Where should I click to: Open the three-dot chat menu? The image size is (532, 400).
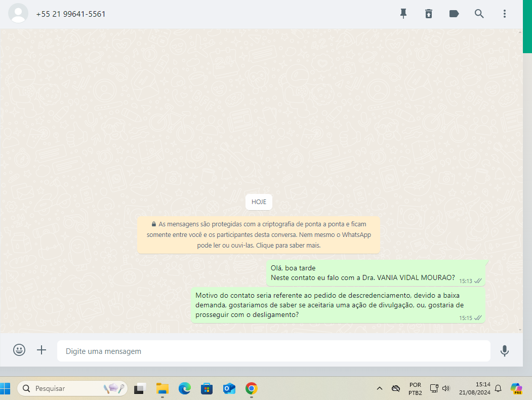[505, 14]
